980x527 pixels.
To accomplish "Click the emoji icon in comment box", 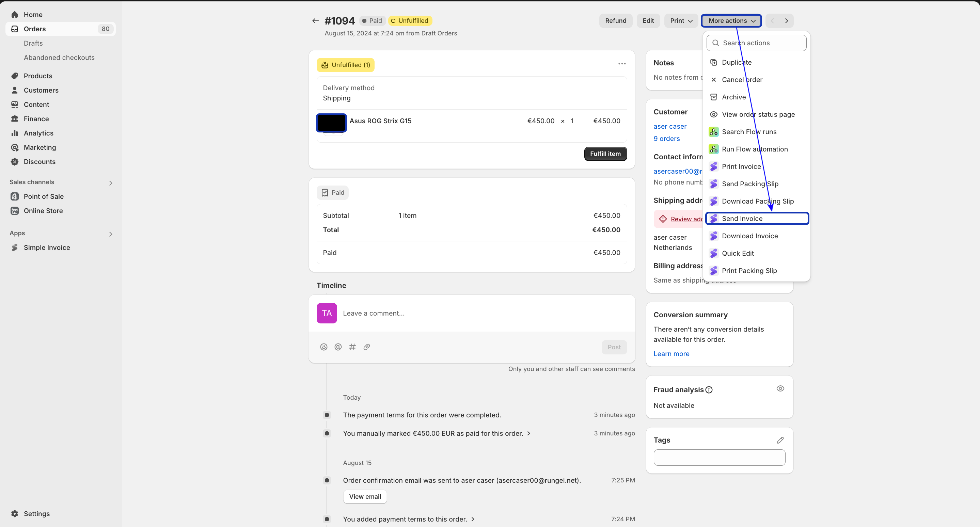I will tap(323, 347).
